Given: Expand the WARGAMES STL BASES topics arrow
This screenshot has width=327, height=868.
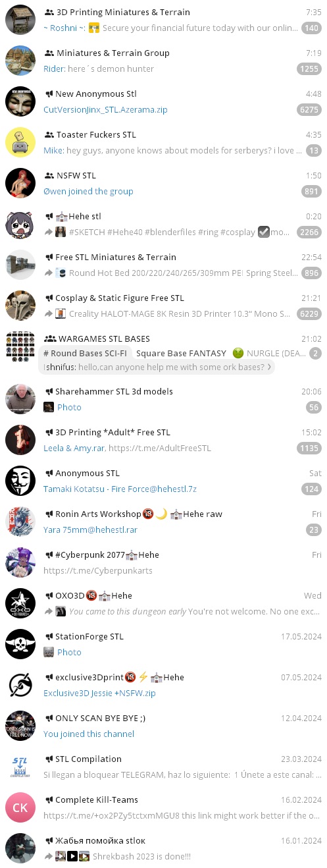Looking at the screenshot, I should 268,367.
